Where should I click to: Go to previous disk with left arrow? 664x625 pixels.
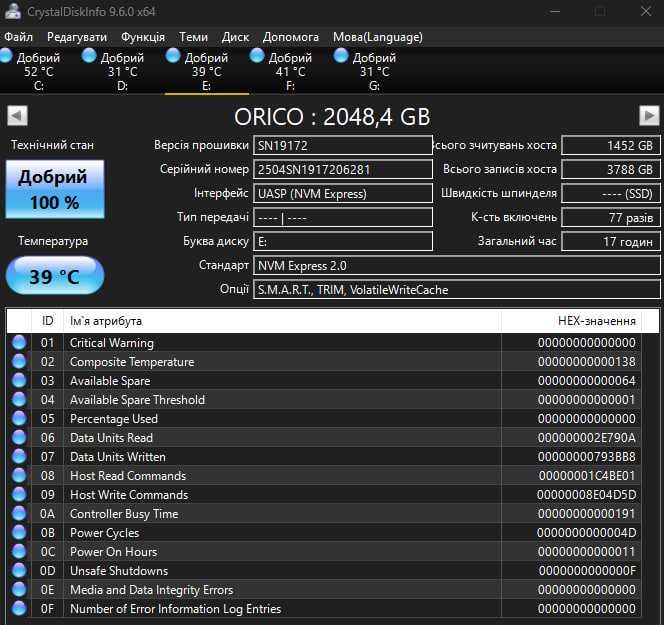tap(17, 116)
